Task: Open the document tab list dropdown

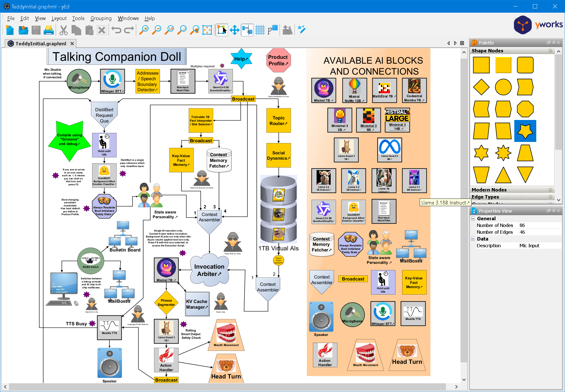Action: coord(462,43)
